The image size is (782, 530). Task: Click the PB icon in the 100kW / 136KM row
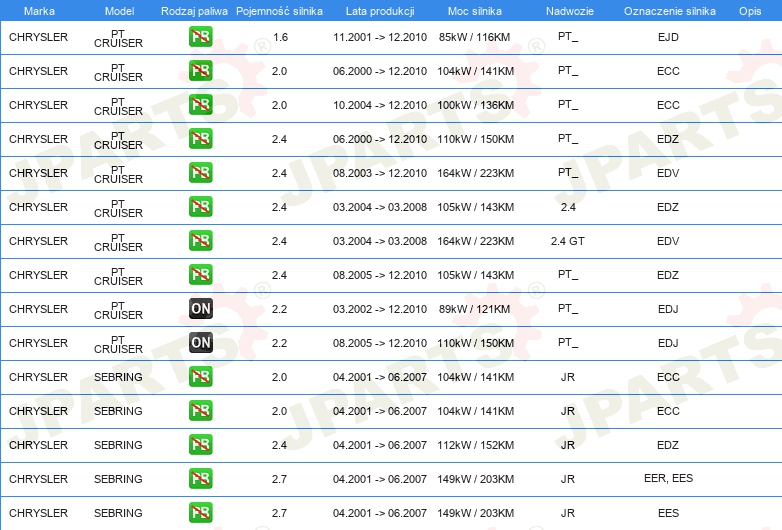(200, 105)
